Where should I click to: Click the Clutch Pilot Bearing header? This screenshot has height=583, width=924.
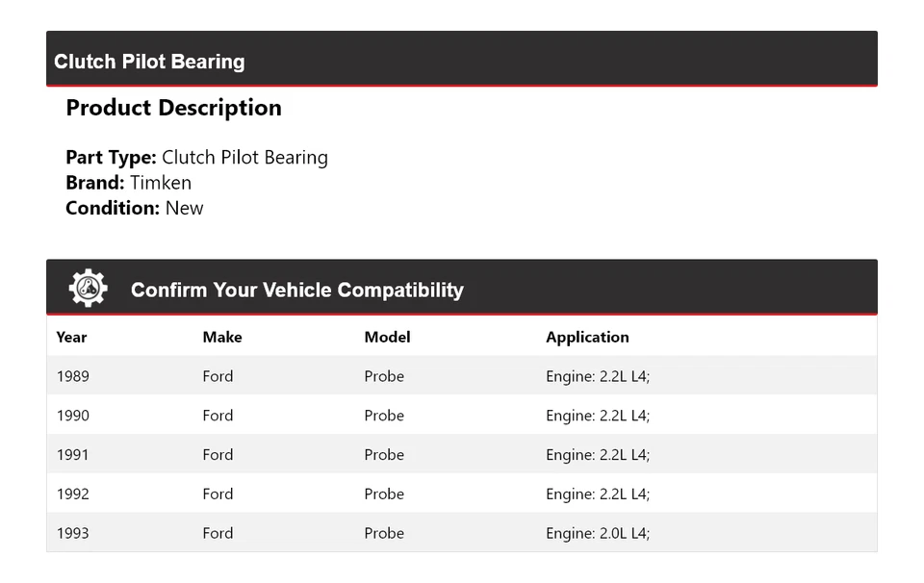[149, 62]
